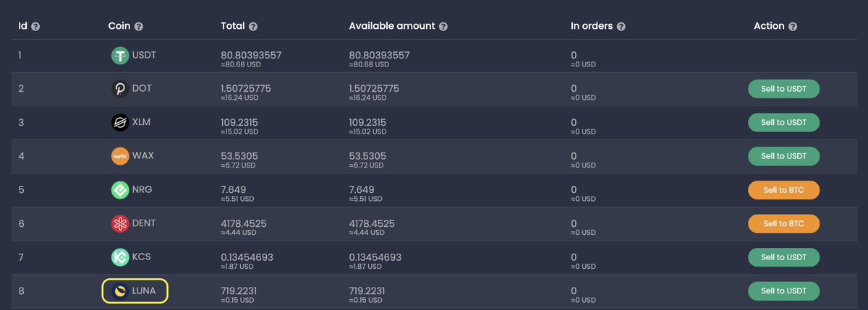Sell XLM to USDT
868x310 pixels.
(783, 123)
